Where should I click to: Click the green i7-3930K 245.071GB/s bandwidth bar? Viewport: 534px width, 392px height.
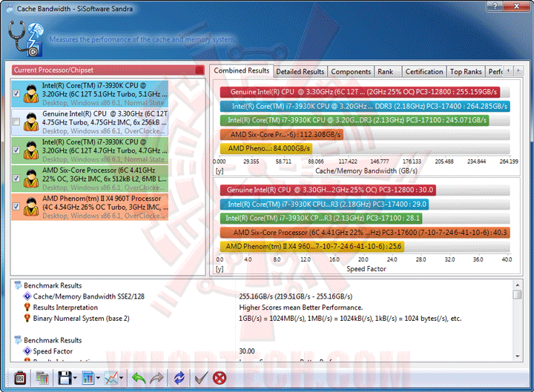pos(355,120)
